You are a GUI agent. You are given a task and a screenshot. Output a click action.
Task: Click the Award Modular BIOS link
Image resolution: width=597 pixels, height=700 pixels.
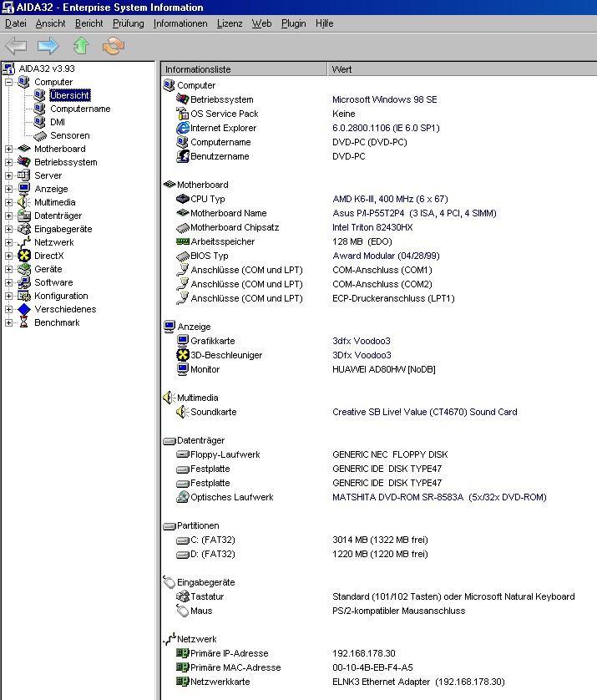386,256
